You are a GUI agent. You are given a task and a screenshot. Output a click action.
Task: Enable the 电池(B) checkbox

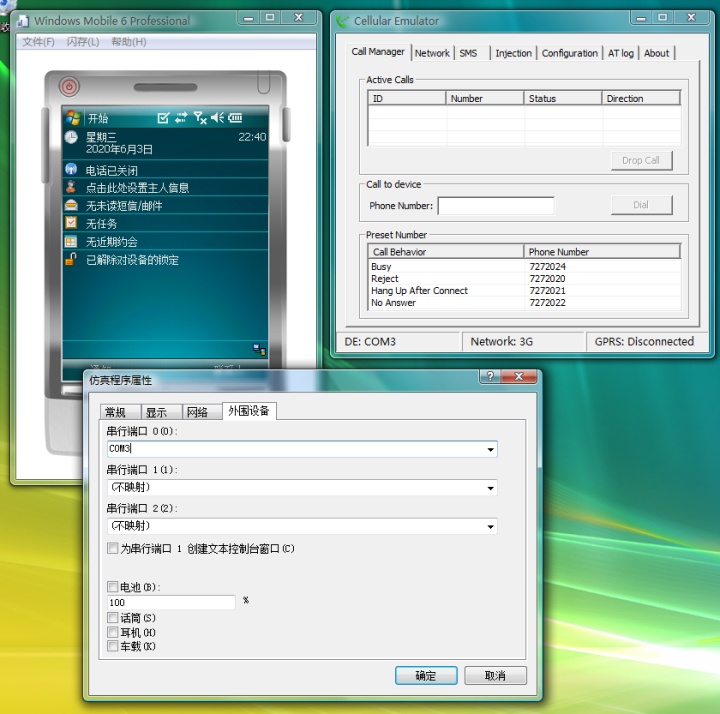click(112, 587)
